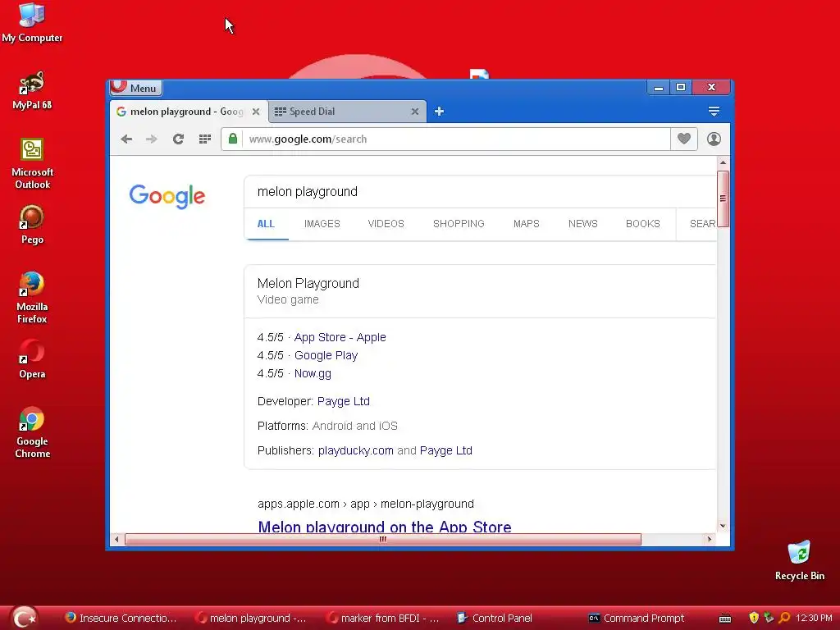
Task: Open Command Prompt from taskbar
Action: coord(637,619)
